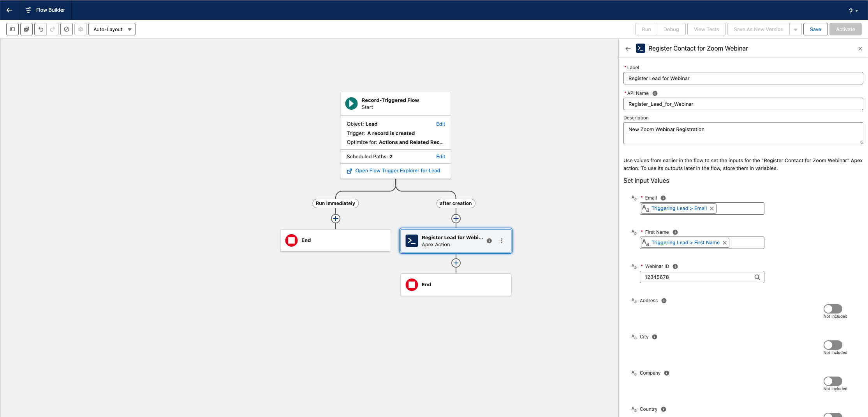
Task: Click the Run button
Action: (646, 29)
